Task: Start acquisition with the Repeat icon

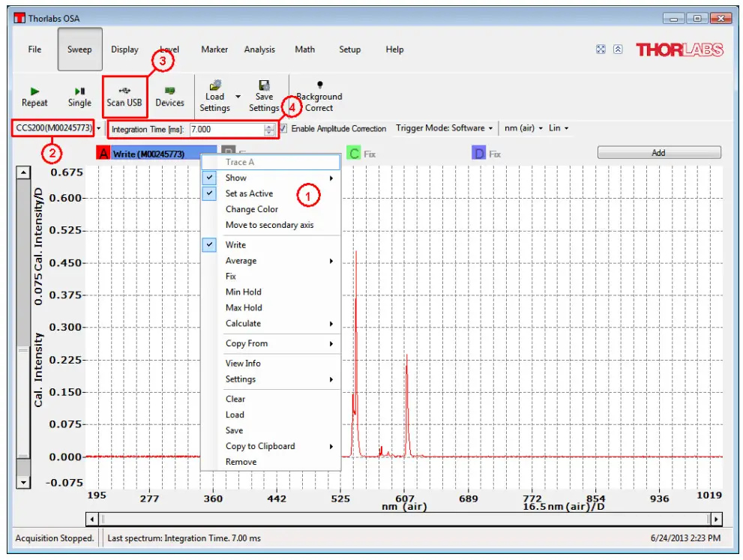Action: [34, 94]
